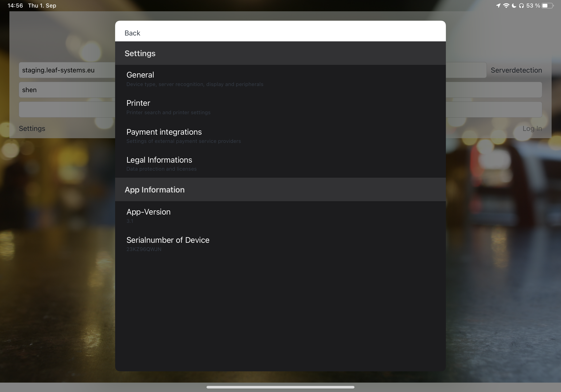The width and height of the screenshot is (561, 392).
Task: Tap the clock time in status bar
Action: (x=15, y=6)
